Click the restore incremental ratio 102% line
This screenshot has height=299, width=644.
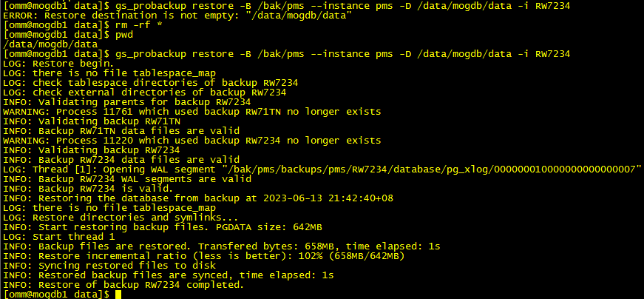click(x=203, y=256)
